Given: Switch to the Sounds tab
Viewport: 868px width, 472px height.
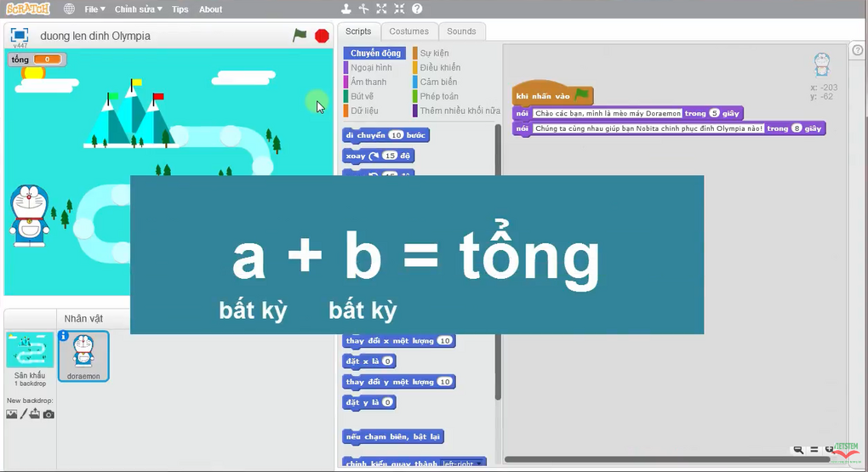Looking at the screenshot, I should tap(461, 31).
